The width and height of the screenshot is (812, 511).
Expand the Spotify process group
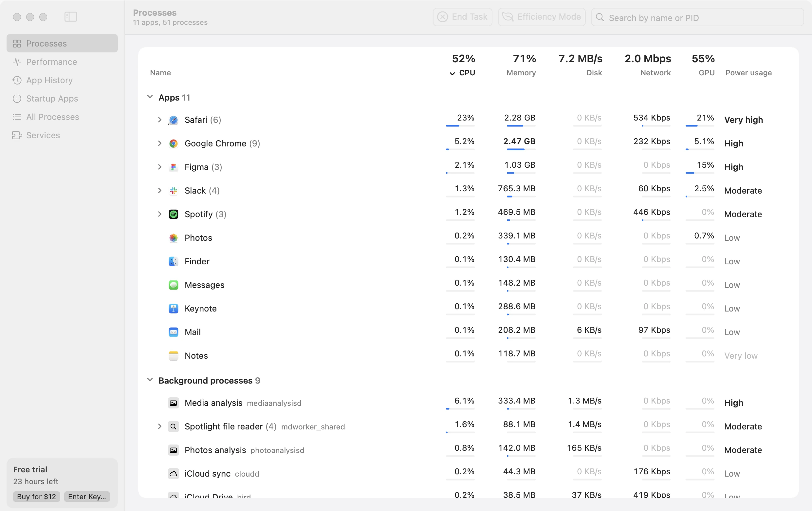point(159,214)
